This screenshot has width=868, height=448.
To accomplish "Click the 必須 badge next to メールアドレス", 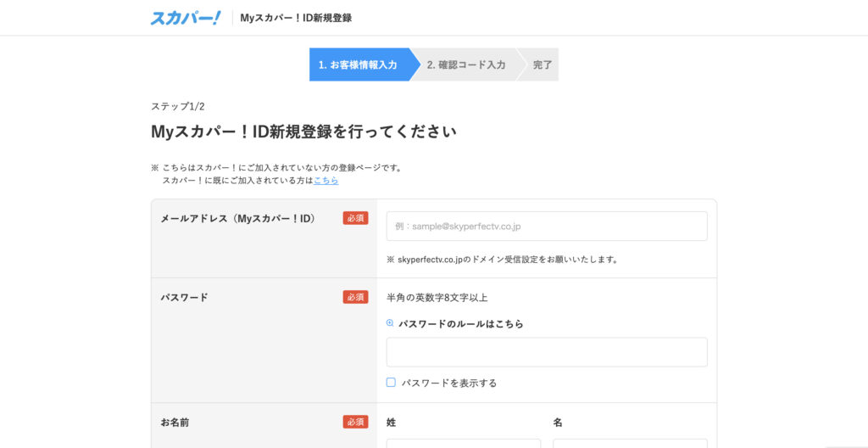I will pyautogui.click(x=355, y=218).
